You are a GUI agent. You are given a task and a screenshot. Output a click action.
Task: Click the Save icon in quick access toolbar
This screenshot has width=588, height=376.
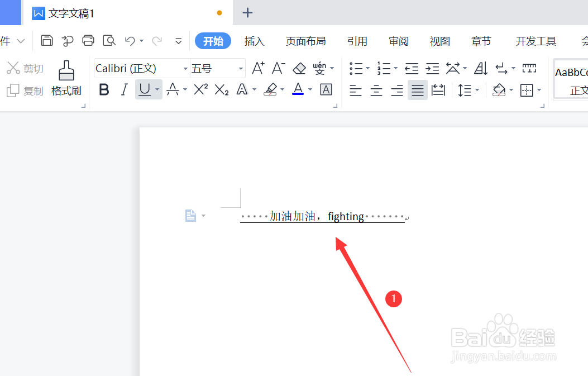coord(47,41)
